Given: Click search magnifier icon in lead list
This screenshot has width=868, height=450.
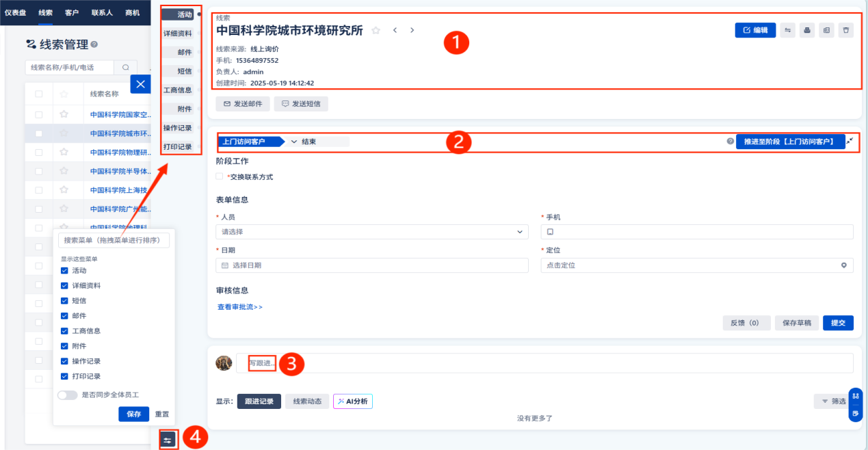Looking at the screenshot, I should [x=125, y=67].
